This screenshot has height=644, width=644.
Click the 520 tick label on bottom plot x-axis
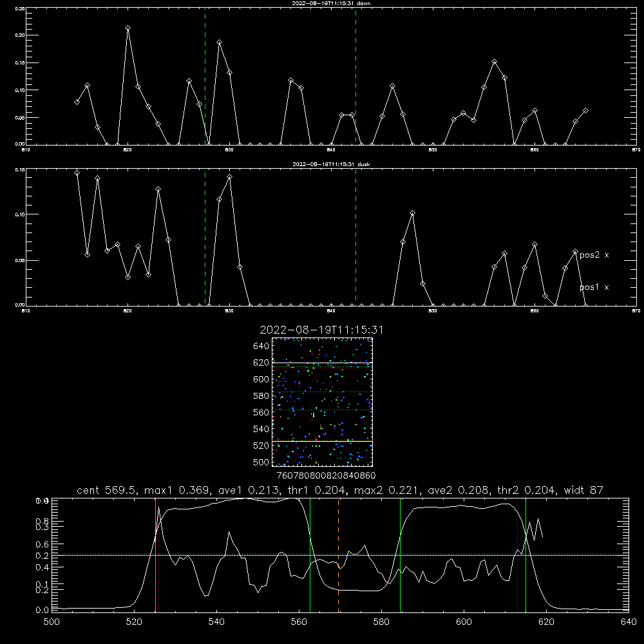tap(134, 622)
